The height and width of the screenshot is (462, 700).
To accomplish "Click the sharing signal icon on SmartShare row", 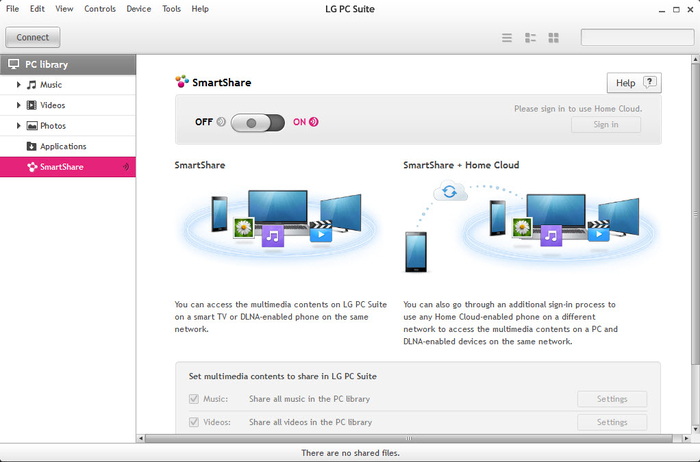I will pos(126,167).
